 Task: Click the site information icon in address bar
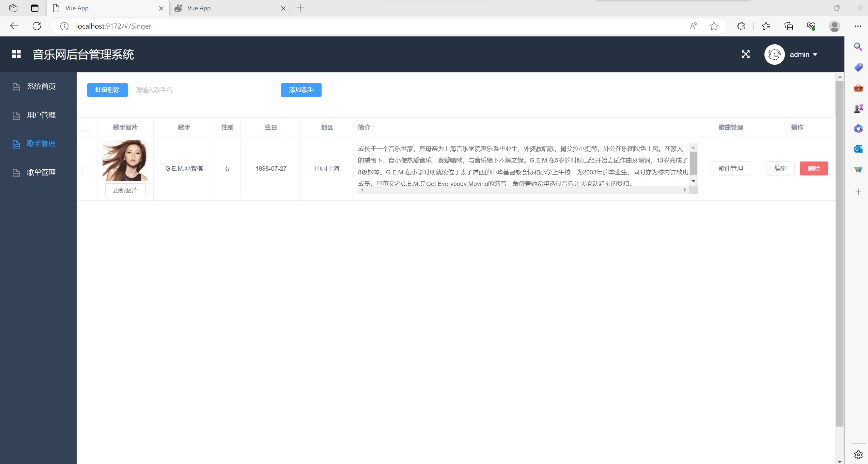pos(64,26)
